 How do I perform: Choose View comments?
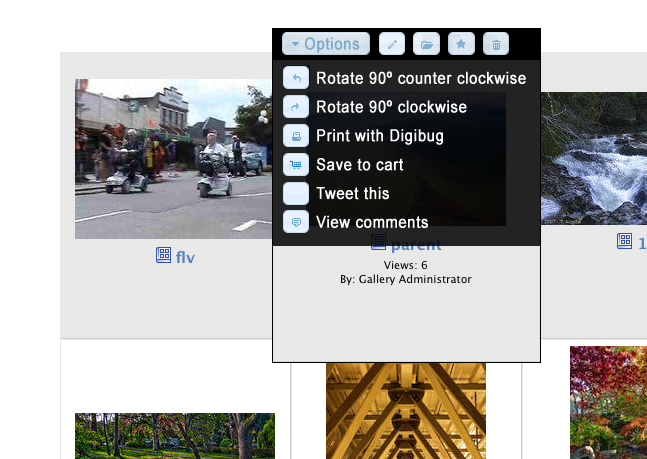(372, 222)
